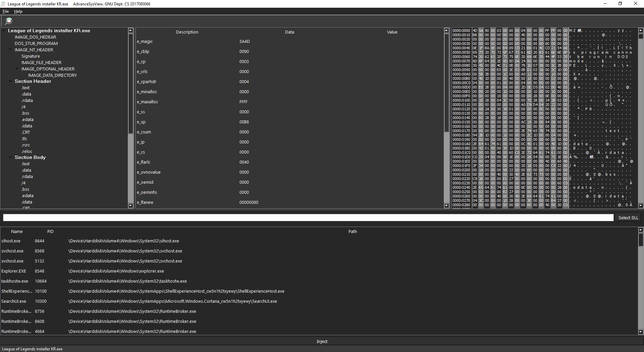Select RuntimeBroker with PID 8756
The image size is (644, 352).
pos(319,311)
